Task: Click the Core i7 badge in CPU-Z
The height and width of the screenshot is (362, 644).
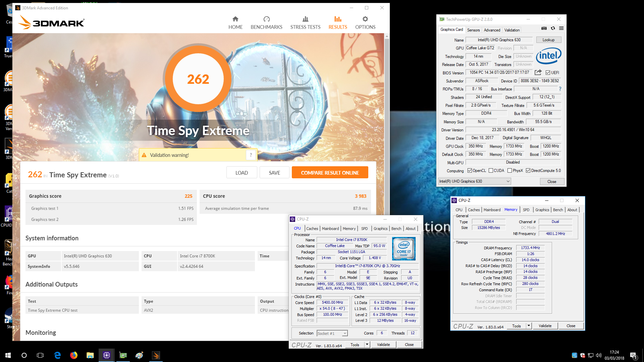Action: tap(404, 249)
